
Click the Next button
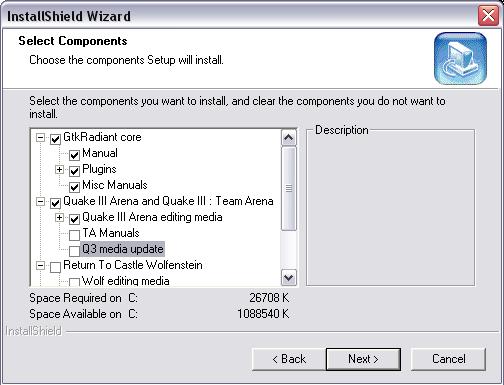(x=363, y=359)
